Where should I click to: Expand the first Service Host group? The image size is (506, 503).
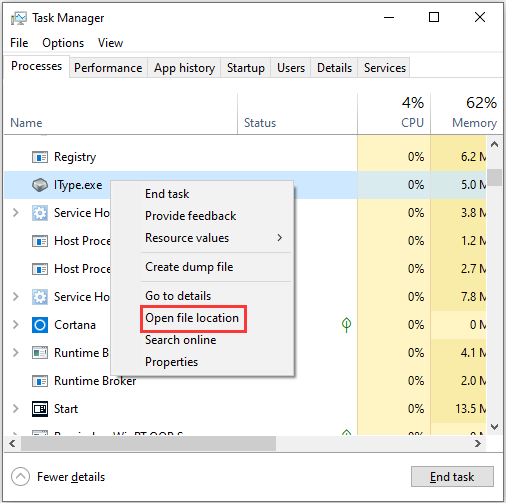tap(15, 212)
